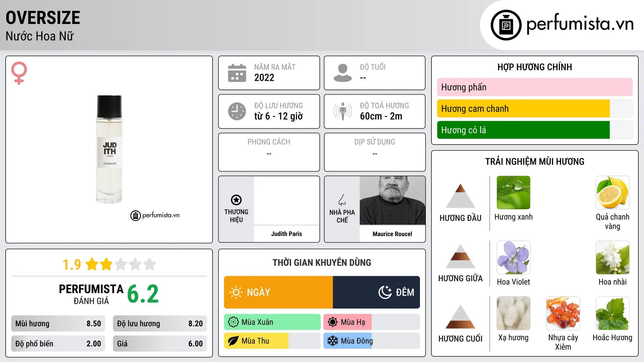Click the perfumista.vn site name in header

tap(580, 24)
